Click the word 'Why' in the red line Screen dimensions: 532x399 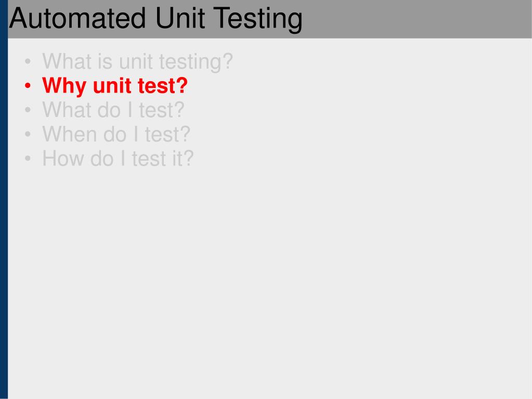pos(64,86)
